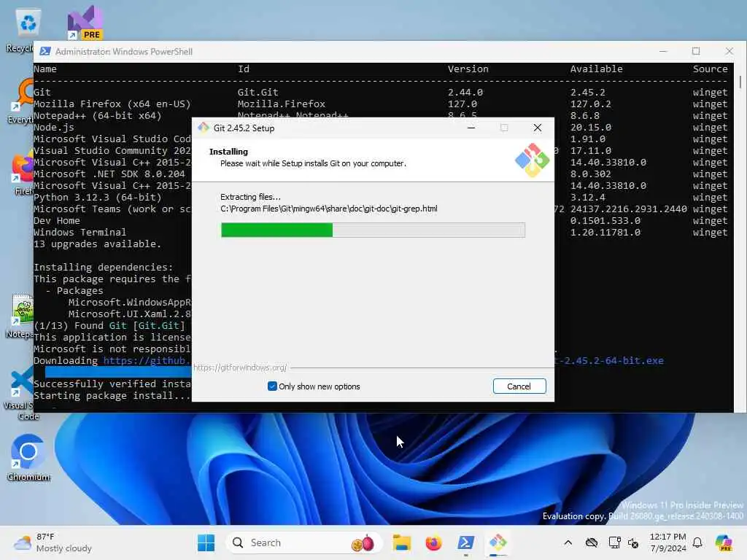Open the clock showing 12:17 PM
Image resolution: width=747 pixels, height=560 pixels.
(668, 542)
